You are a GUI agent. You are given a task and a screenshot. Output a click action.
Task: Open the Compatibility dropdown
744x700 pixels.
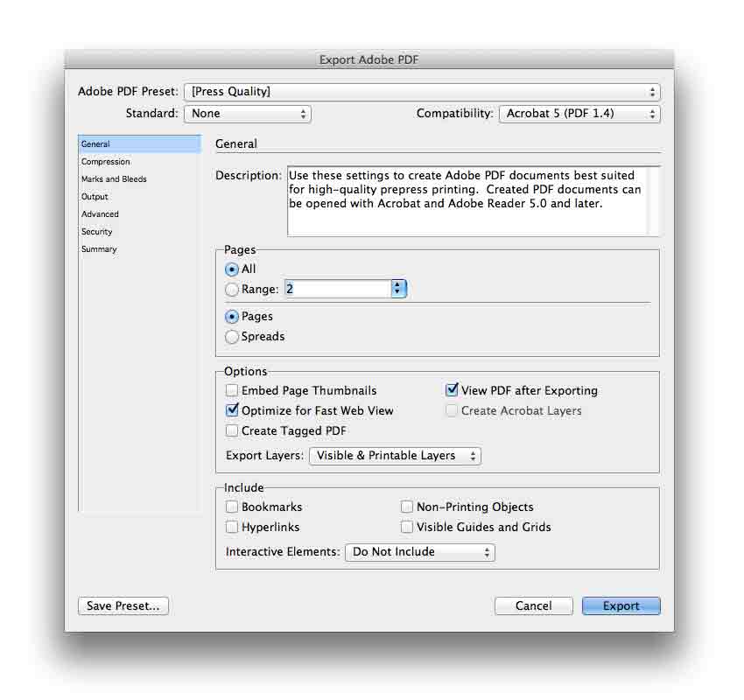point(579,114)
